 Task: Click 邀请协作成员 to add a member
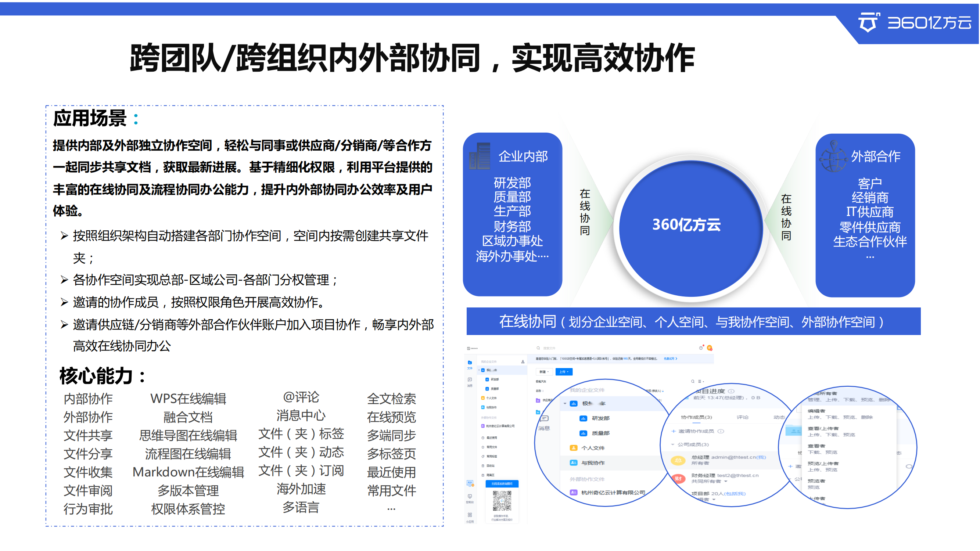coord(693,431)
